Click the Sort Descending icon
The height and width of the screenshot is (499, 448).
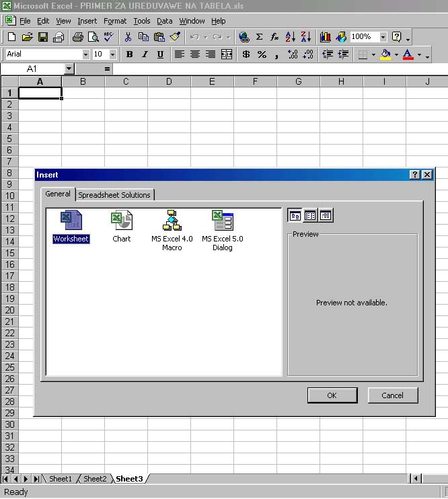[x=305, y=37]
